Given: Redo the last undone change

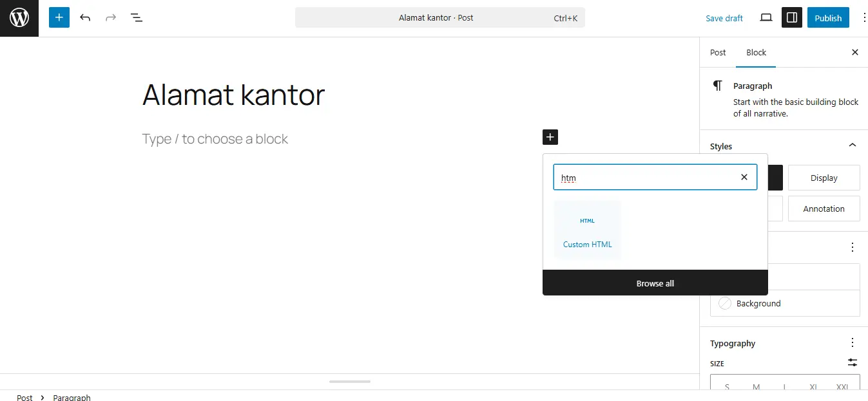Looking at the screenshot, I should click(x=111, y=18).
